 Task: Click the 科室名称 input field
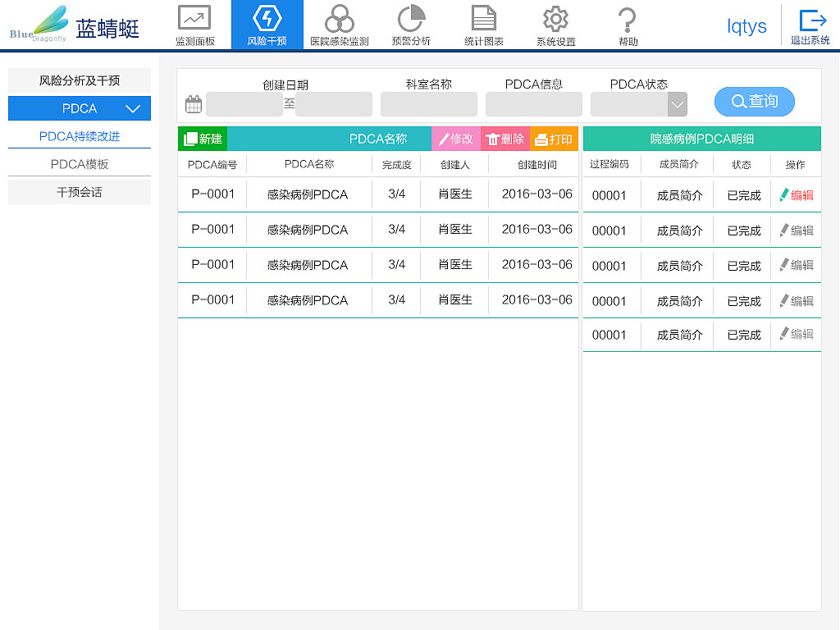click(x=428, y=104)
